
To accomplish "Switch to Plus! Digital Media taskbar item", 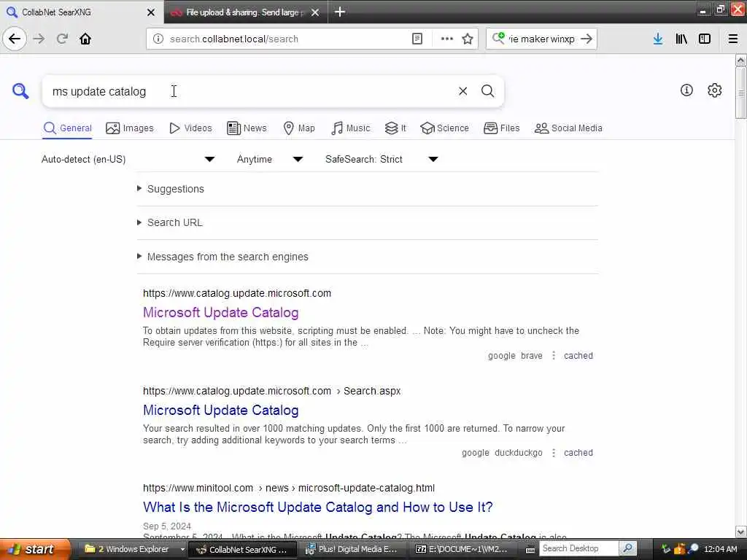I will point(352,549).
